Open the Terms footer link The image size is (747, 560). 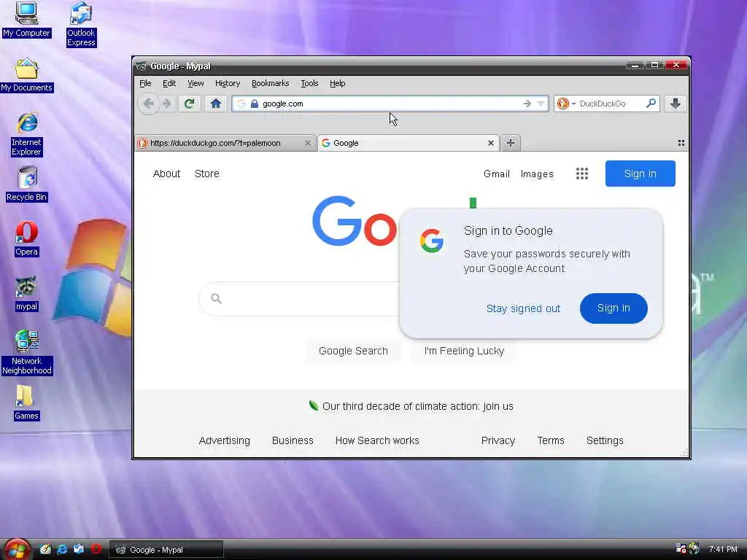pyautogui.click(x=550, y=440)
